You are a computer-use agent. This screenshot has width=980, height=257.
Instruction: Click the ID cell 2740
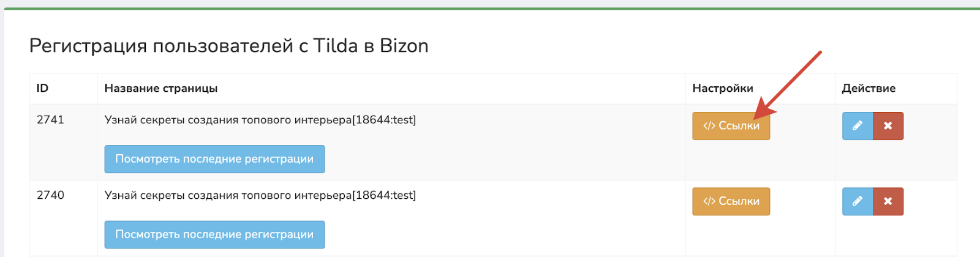[x=50, y=195]
